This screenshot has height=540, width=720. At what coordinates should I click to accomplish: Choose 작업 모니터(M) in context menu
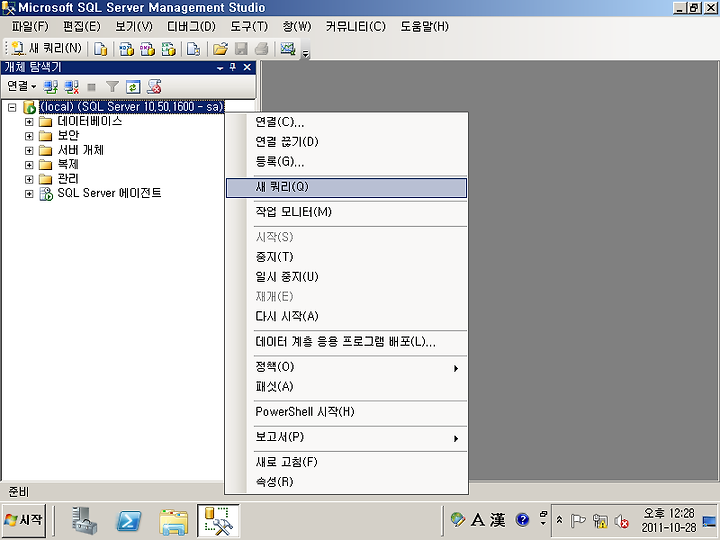pyautogui.click(x=347, y=212)
